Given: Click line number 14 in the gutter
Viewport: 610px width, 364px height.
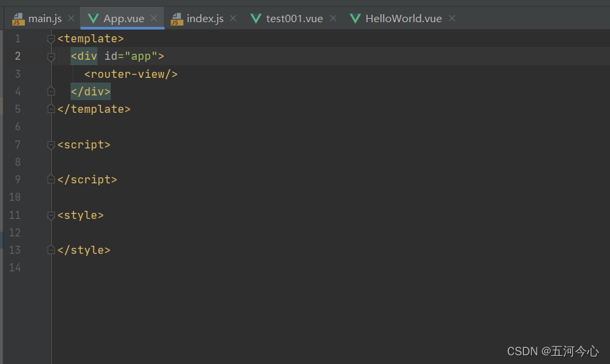Looking at the screenshot, I should [x=15, y=267].
